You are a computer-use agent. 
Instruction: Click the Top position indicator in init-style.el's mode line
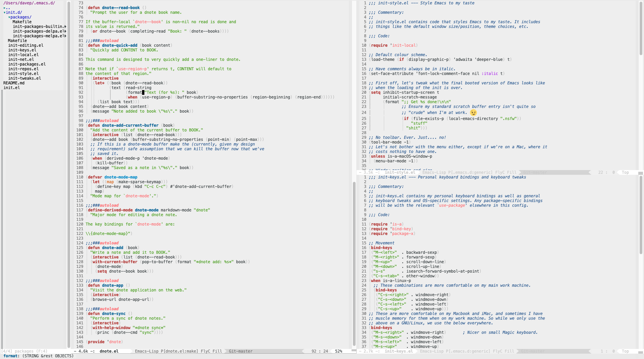tap(625, 172)
